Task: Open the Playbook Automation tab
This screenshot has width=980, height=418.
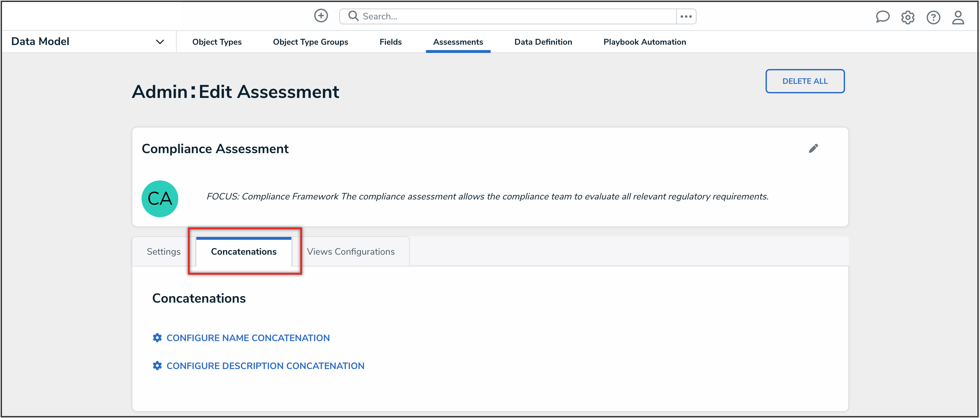Action: 644,42
